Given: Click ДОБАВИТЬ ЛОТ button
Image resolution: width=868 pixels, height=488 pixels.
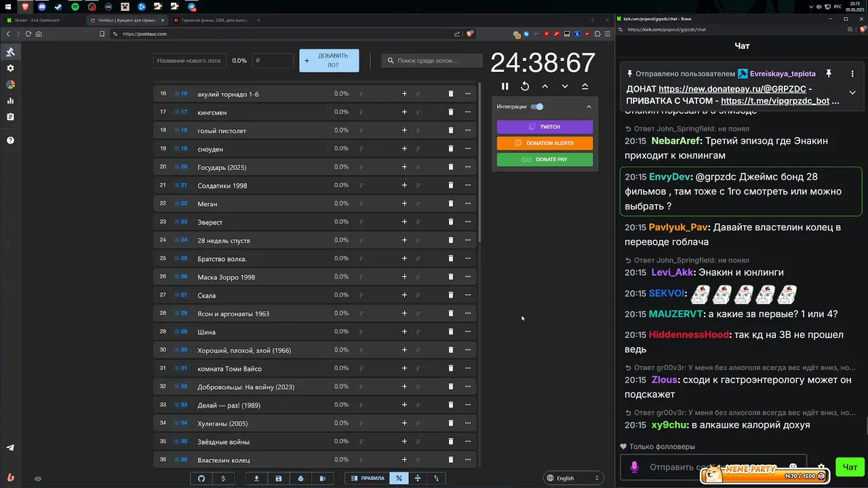Looking at the screenshot, I should [x=329, y=60].
